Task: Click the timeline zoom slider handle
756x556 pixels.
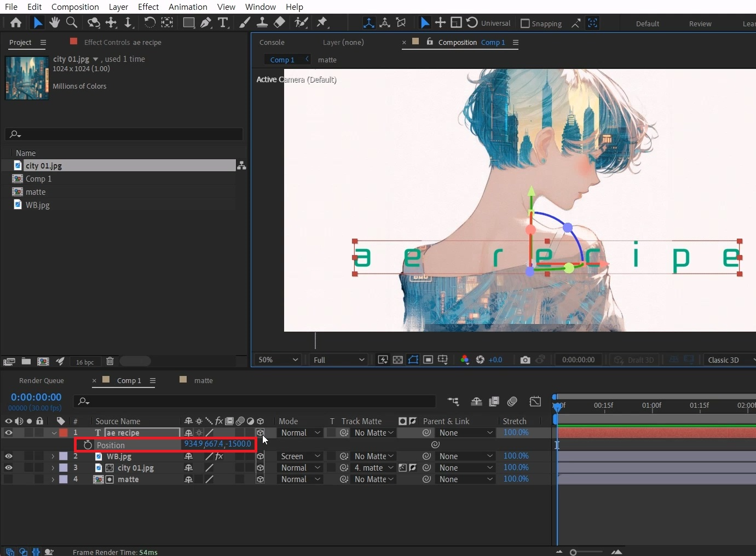Action: tap(573, 552)
